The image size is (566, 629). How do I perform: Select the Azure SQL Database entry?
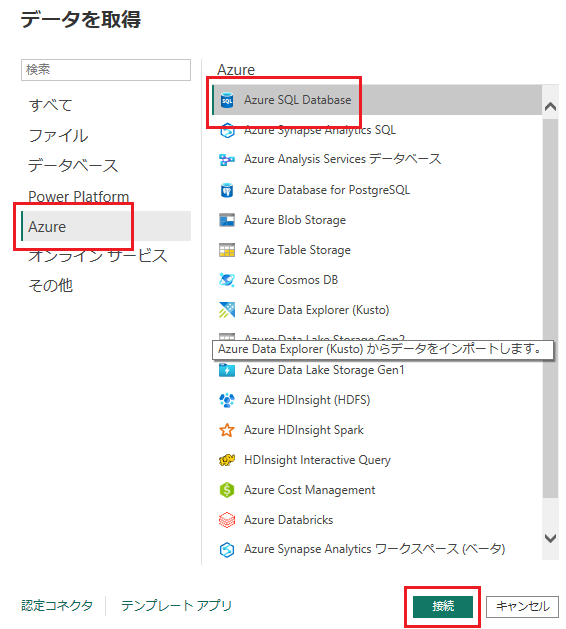click(377, 100)
